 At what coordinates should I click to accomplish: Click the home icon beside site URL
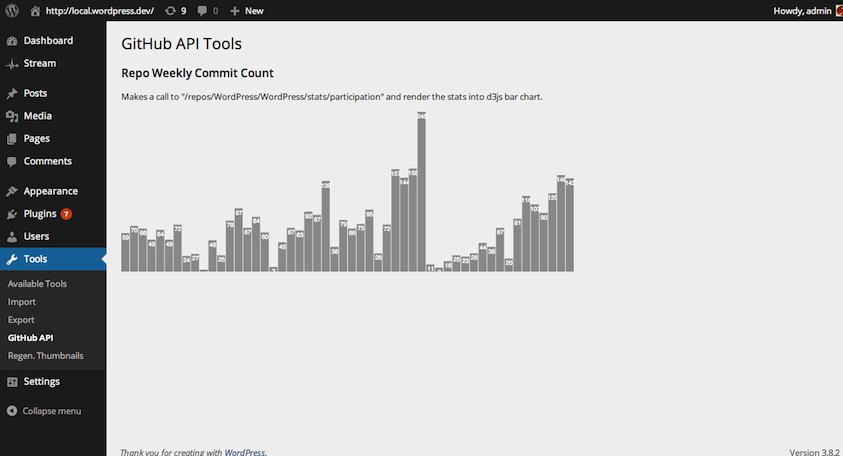tap(35, 11)
